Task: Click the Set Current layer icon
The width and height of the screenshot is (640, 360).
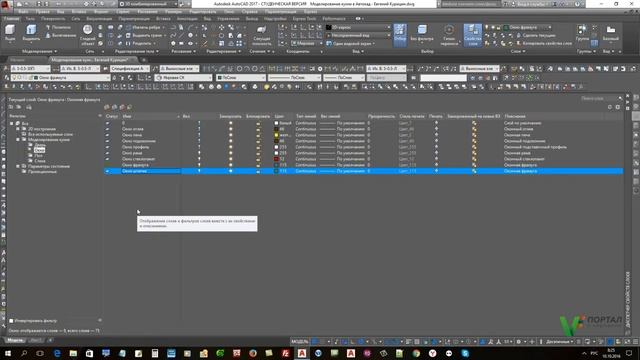Action: pos(129,107)
